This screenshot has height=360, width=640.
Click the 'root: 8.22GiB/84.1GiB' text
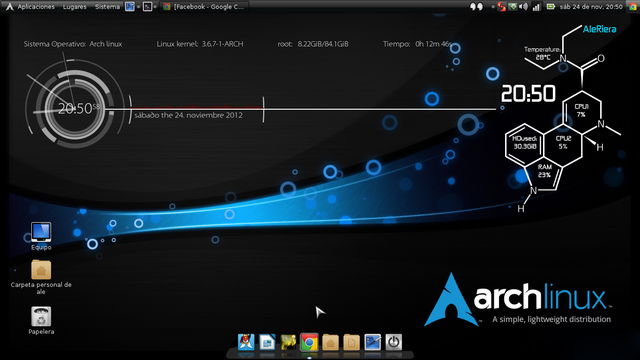(313, 44)
